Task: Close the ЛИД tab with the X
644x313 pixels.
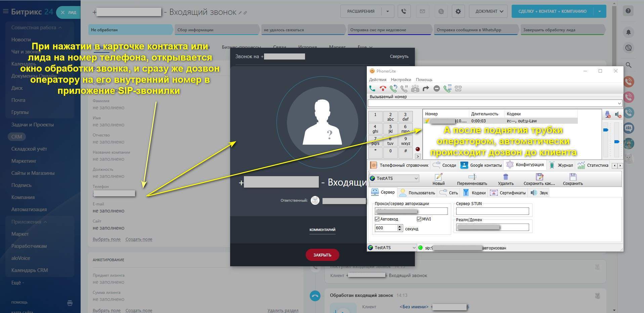Action: point(62,12)
